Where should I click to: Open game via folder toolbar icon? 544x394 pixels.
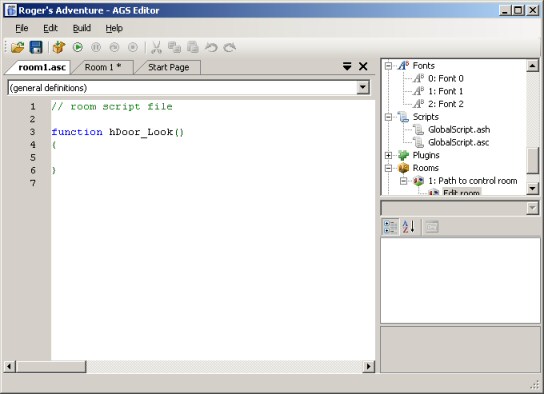click(x=18, y=47)
